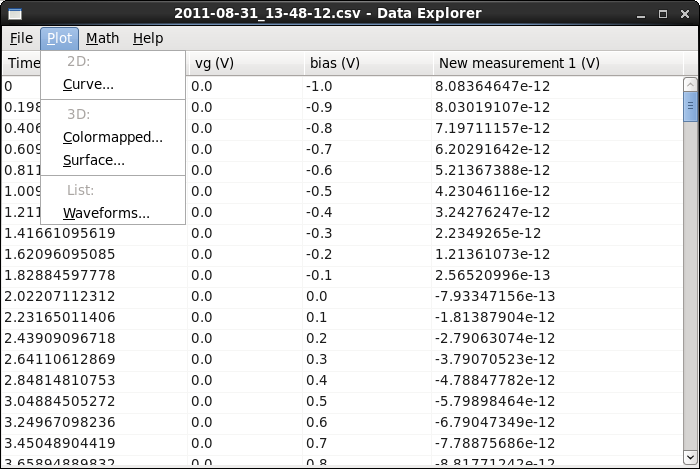The image size is (700, 469).
Task: Select bias cell 0.7
Action: (367, 443)
